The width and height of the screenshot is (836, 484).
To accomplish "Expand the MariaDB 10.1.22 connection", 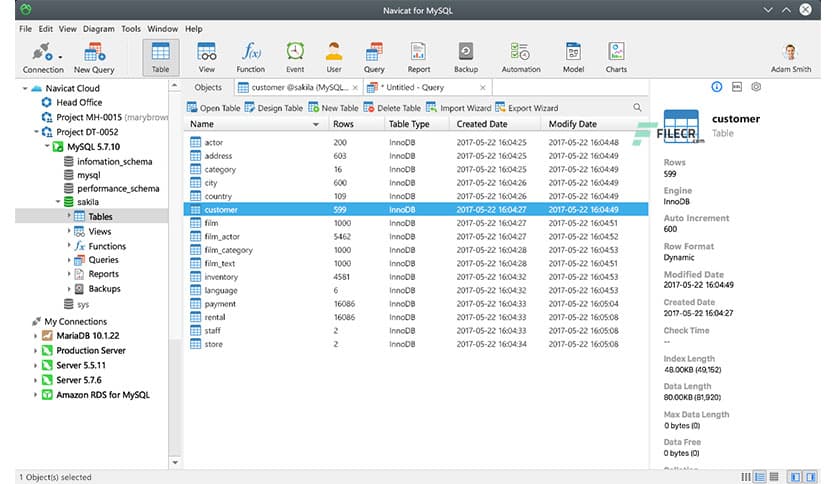I will (35, 336).
